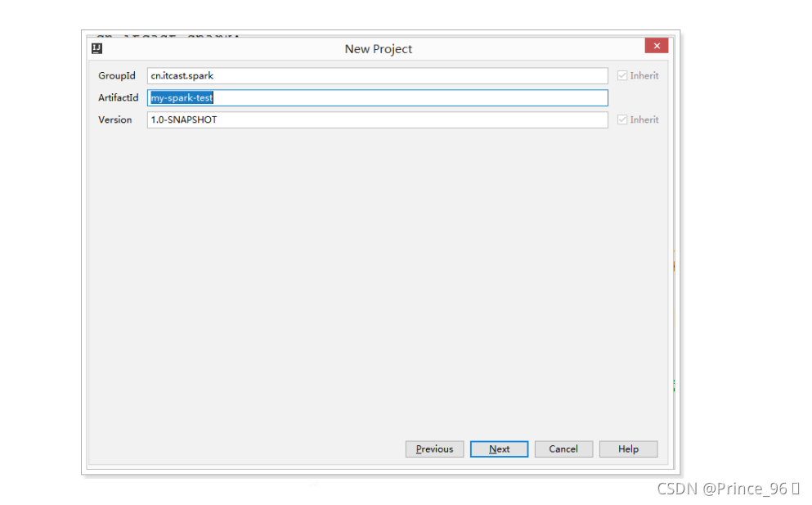Click the GroupId field containing cn.itcast.spark
Viewport: 812px width, 505px height.
(x=378, y=75)
